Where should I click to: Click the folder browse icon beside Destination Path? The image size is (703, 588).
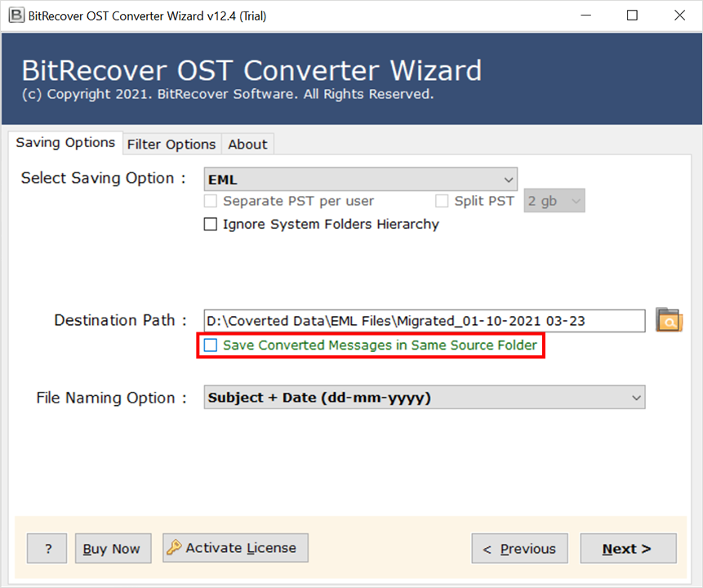click(669, 320)
